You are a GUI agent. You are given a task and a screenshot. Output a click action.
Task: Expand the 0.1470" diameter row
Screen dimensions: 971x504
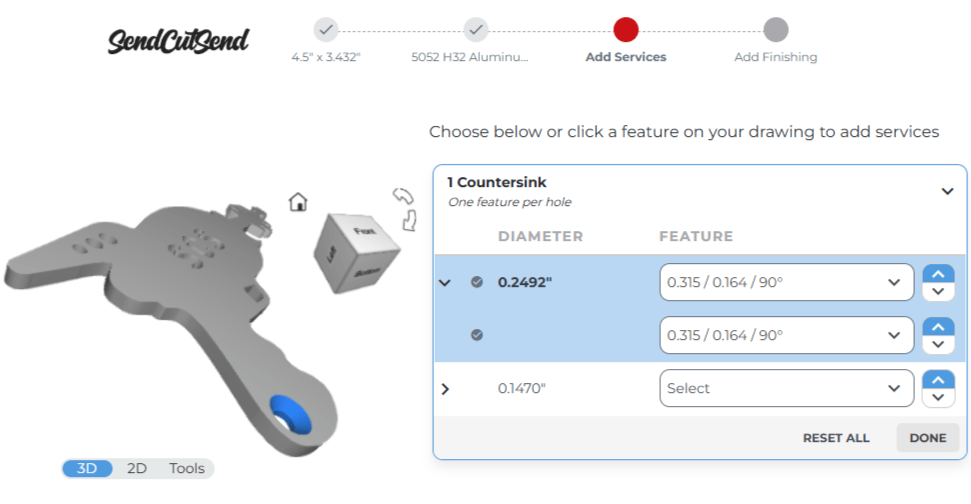point(445,388)
